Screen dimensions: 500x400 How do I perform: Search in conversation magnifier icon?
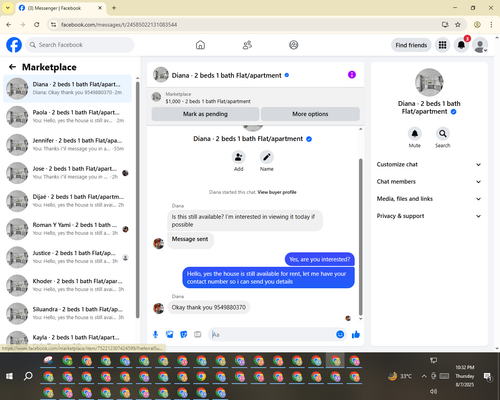click(443, 134)
